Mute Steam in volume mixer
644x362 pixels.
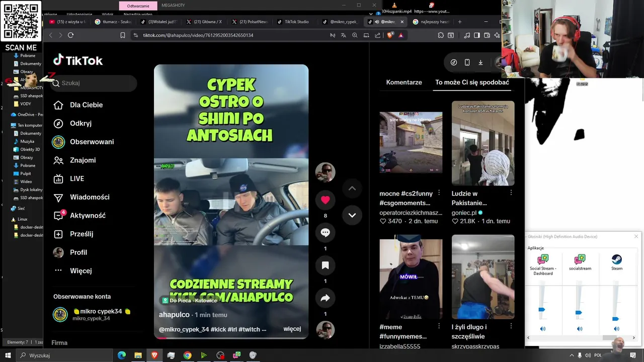pos(616,329)
